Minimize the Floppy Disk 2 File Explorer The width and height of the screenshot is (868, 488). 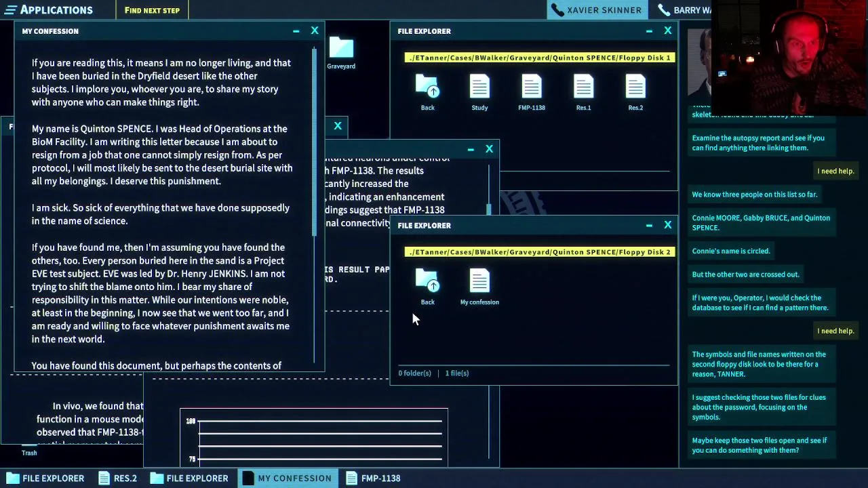649,225
